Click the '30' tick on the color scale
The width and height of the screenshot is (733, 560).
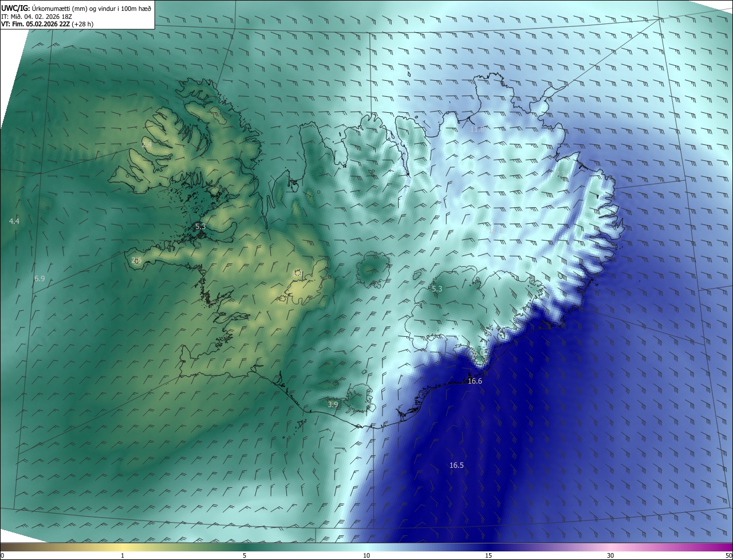click(x=610, y=555)
